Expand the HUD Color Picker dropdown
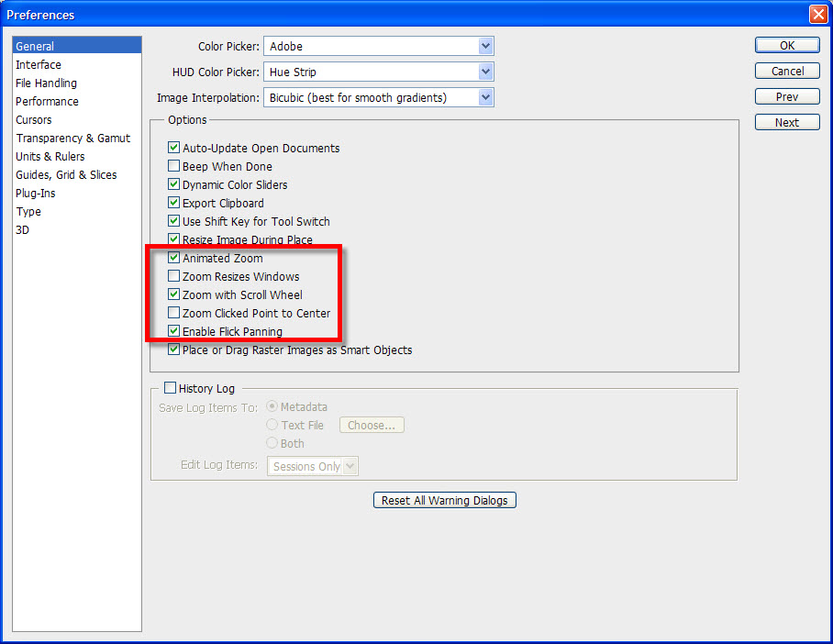The height and width of the screenshot is (644, 833). point(379,72)
